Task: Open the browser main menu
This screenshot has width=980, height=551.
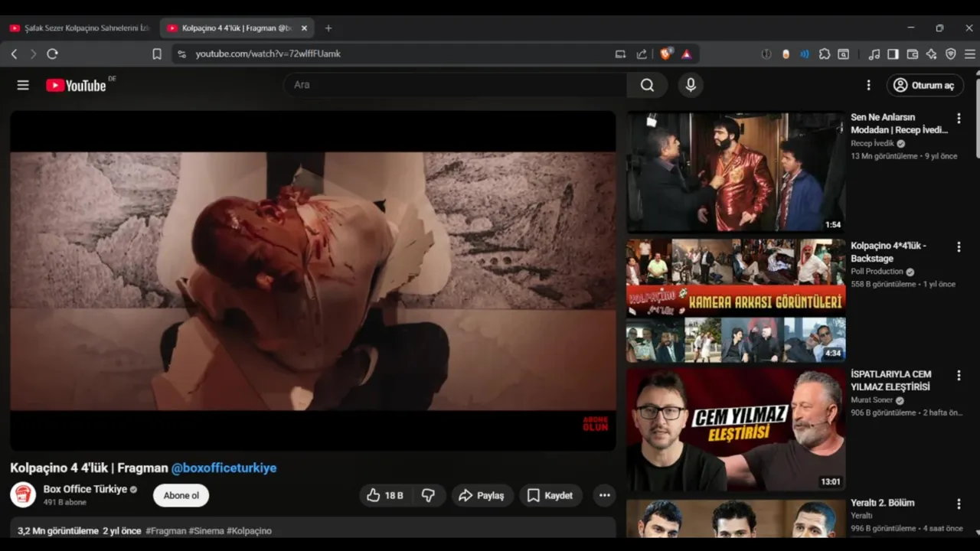Action: (x=970, y=54)
